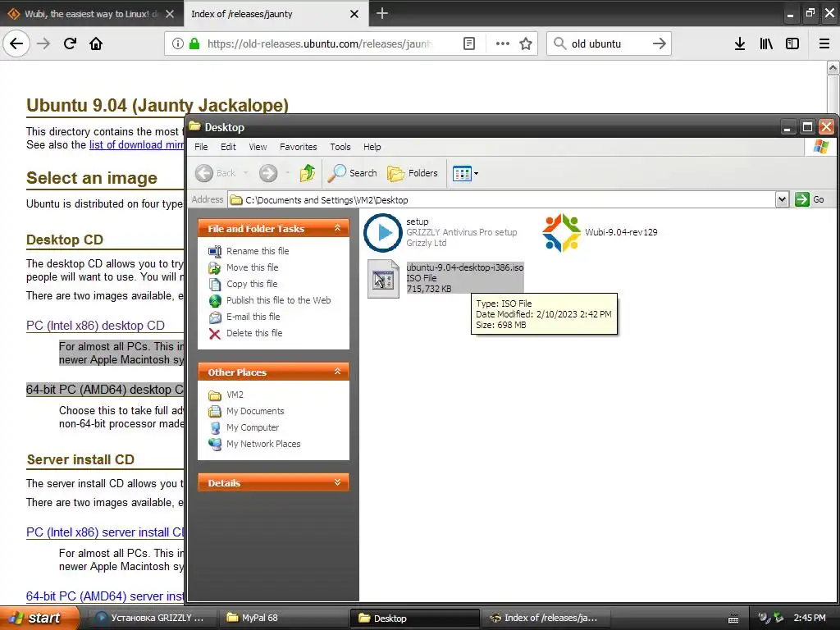Reload the current browser page
Screen dimensions: 840x630
(70, 43)
